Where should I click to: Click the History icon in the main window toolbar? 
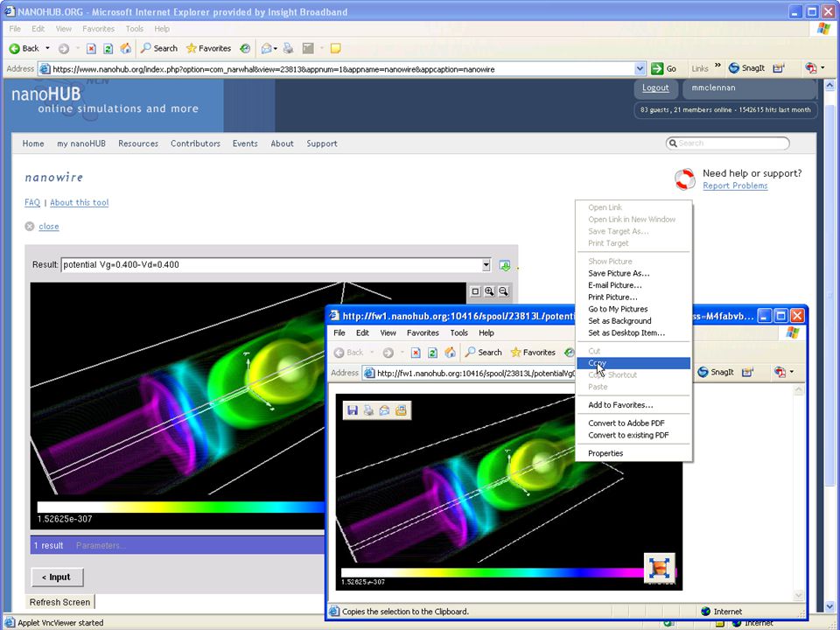pos(245,49)
